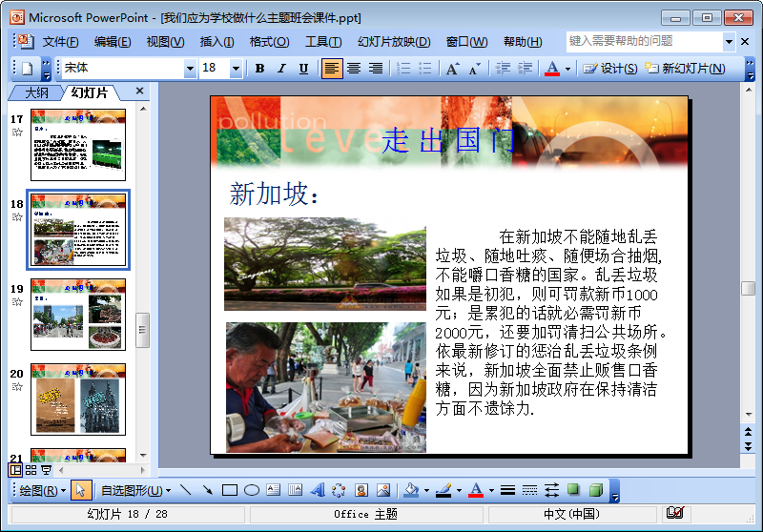The height and width of the screenshot is (532, 763).
Task: Open the font name dropdown showing 宋体
Action: pos(190,69)
